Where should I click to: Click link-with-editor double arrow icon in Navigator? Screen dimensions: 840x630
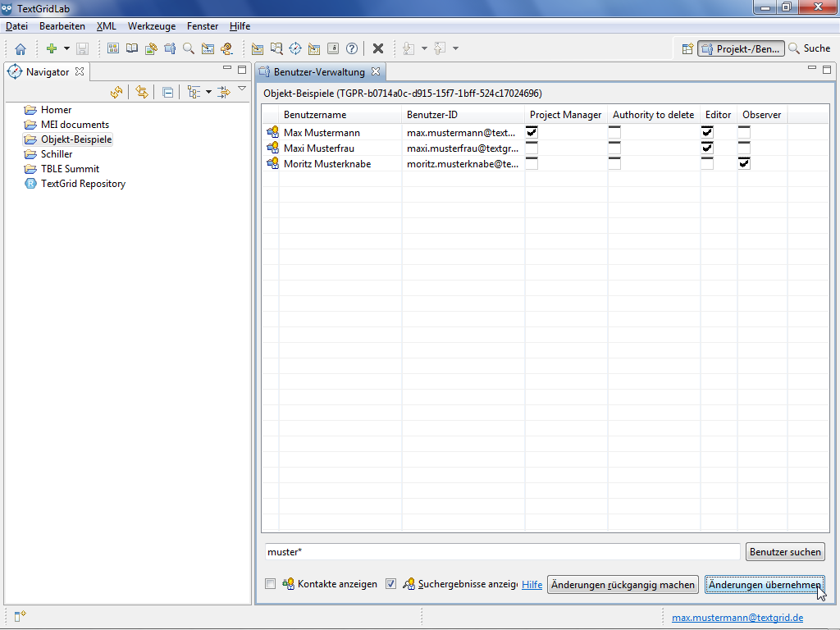click(x=142, y=92)
